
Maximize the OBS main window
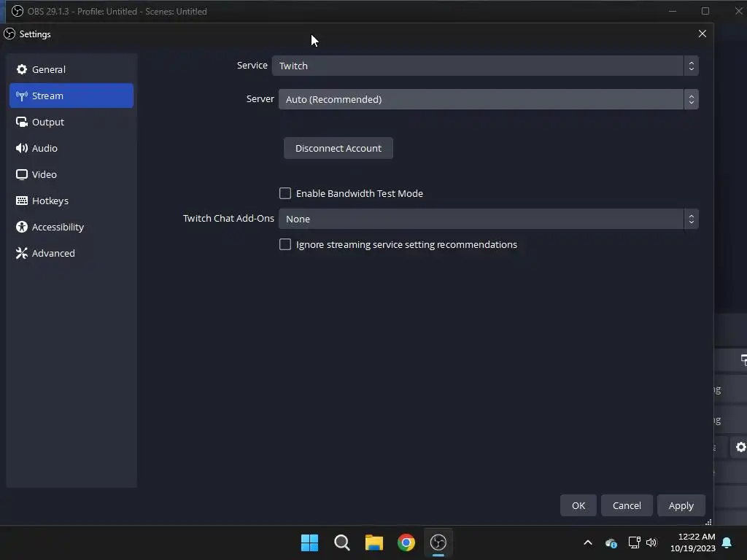coord(705,11)
